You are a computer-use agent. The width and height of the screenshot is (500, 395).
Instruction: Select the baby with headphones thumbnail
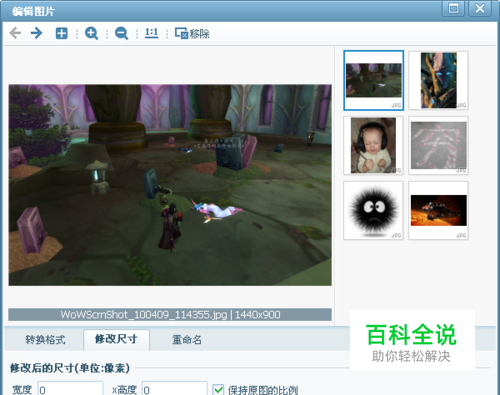[x=373, y=145]
